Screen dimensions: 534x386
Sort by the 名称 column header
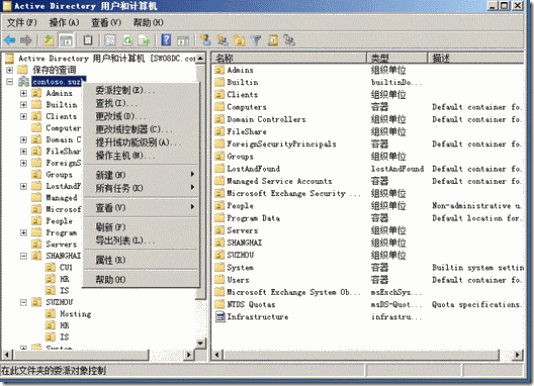[289, 58]
